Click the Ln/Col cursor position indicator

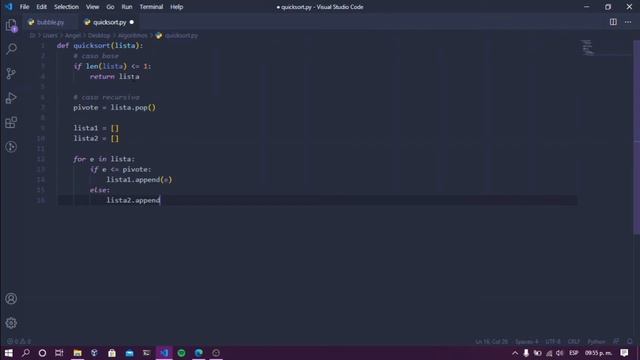tap(491, 342)
